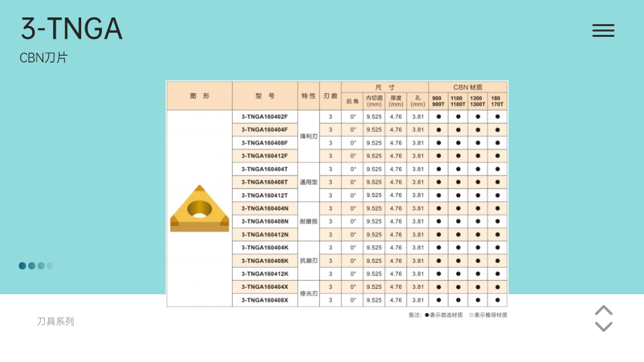Click the up chevron arrow

click(604, 310)
